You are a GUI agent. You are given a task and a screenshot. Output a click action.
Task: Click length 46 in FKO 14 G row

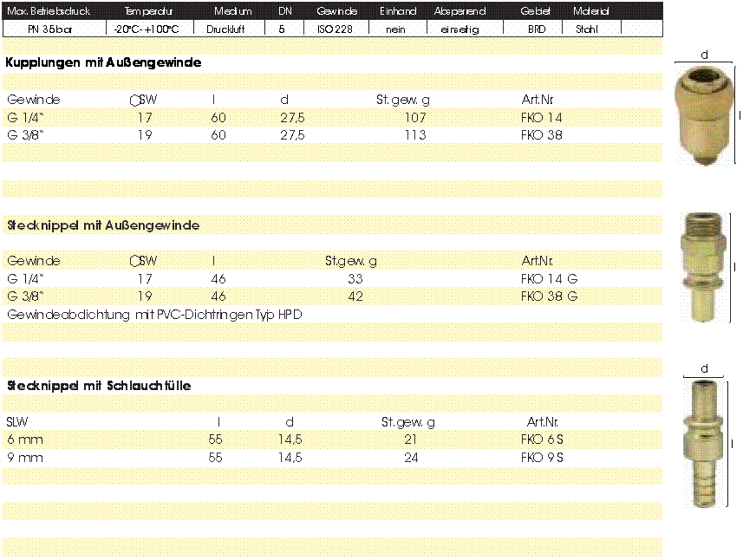pyautogui.click(x=218, y=278)
